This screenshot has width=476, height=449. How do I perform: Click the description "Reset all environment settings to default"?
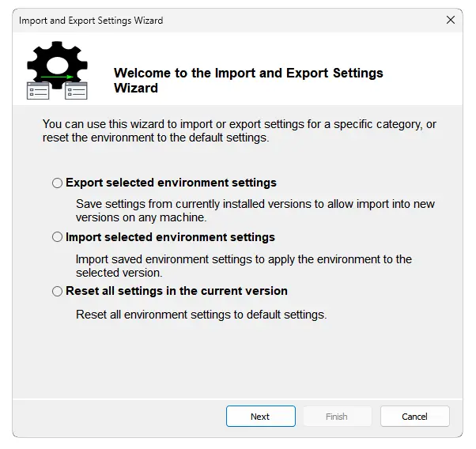201,314
